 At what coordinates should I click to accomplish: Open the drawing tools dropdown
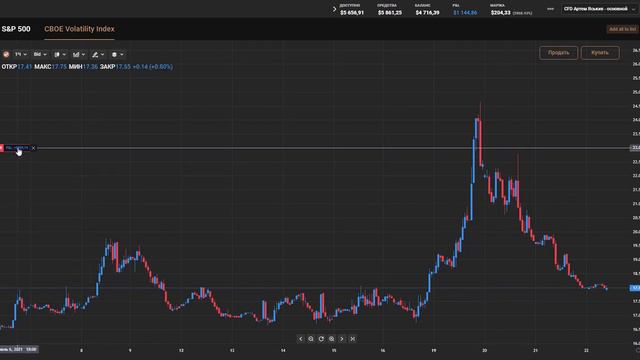coord(98,54)
